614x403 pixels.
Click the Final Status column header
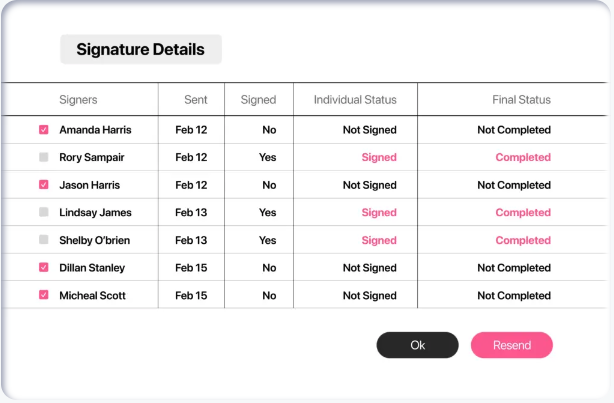[521, 100]
